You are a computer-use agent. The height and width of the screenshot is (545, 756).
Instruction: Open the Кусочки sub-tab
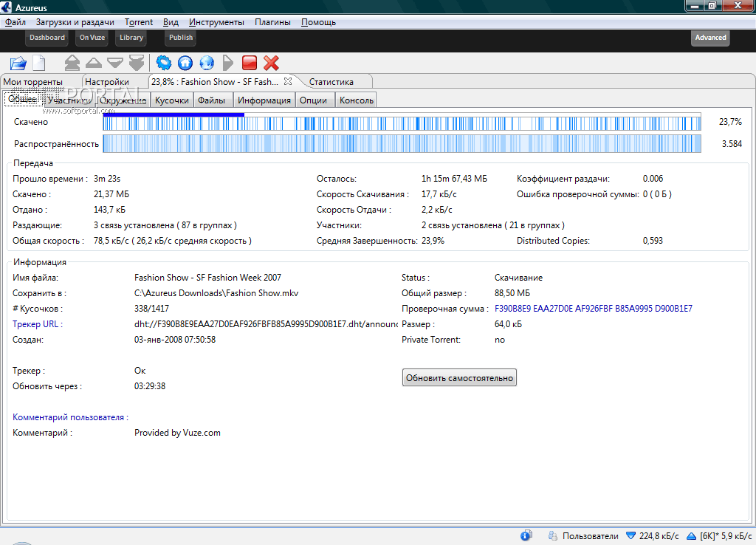(x=171, y=100)
